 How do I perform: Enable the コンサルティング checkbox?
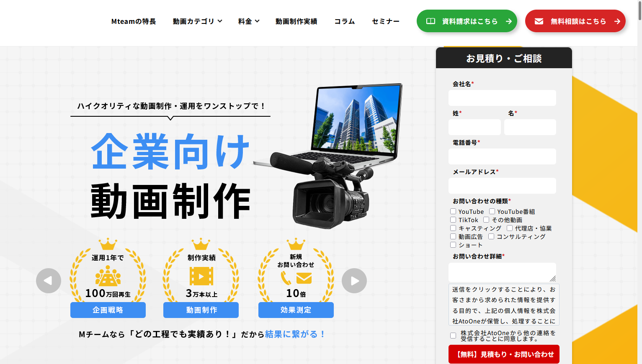(491, 237)
